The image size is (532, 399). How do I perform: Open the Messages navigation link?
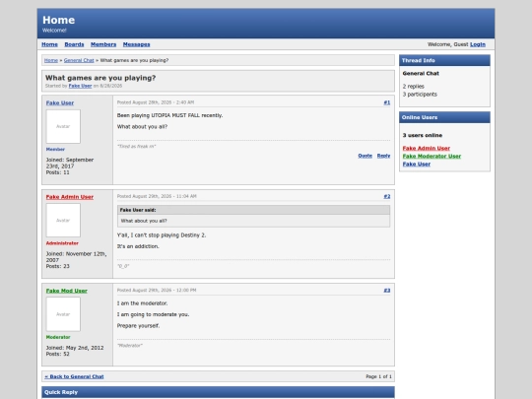(x=136, y=44)
